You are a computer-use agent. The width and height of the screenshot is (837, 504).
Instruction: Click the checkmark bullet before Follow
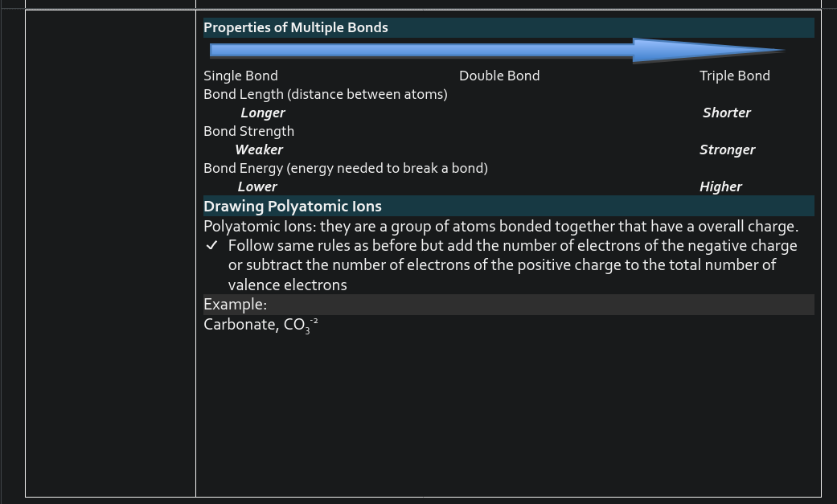[211, 245]
